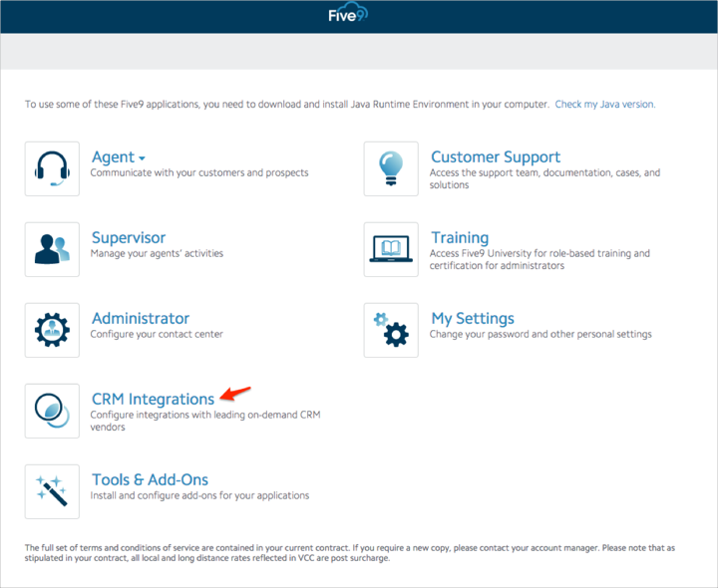
Task: Expand the Agent dropdown arrow
Action: pos(143,158)
